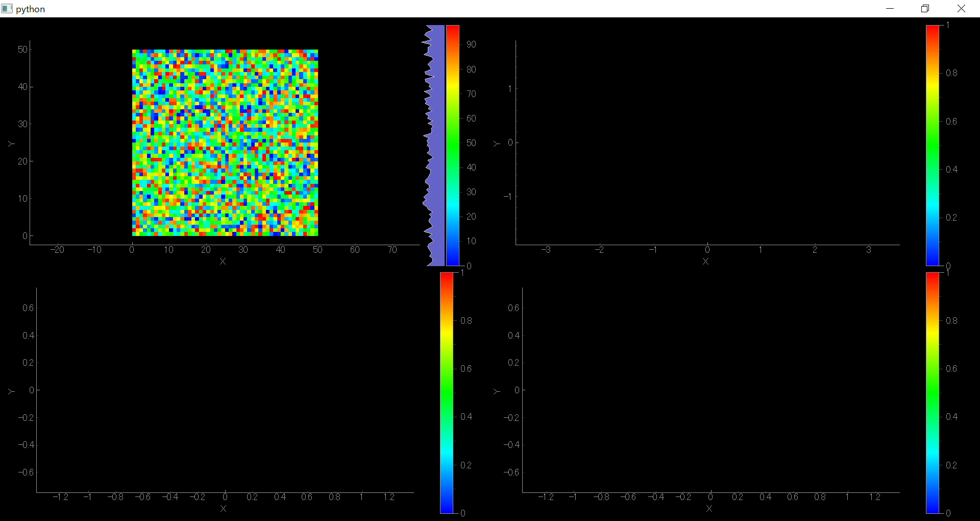Image resolution: width=980 pixels, height=521 pixels.
Task: Select the X axis label of the image plot
Action: pos(223,262)
